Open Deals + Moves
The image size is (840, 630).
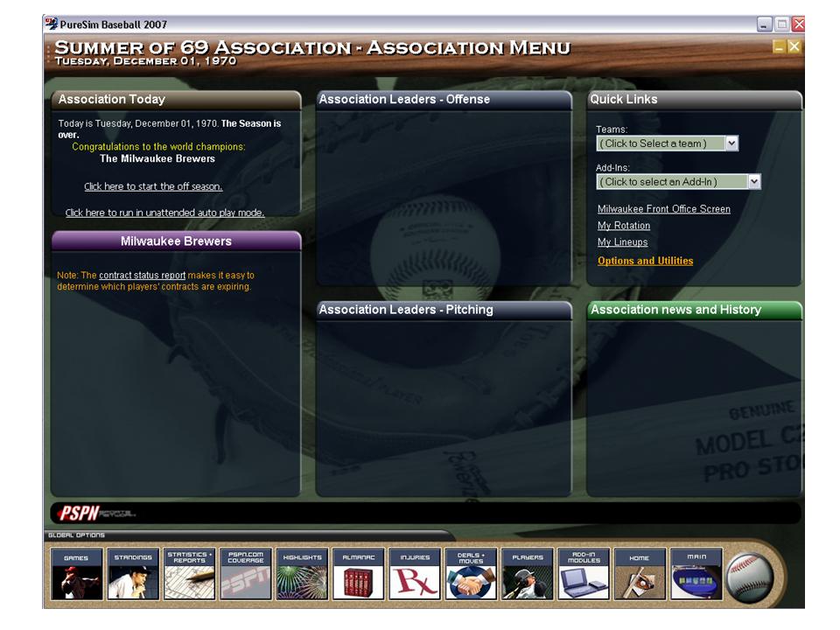click(x=472, y=576)
